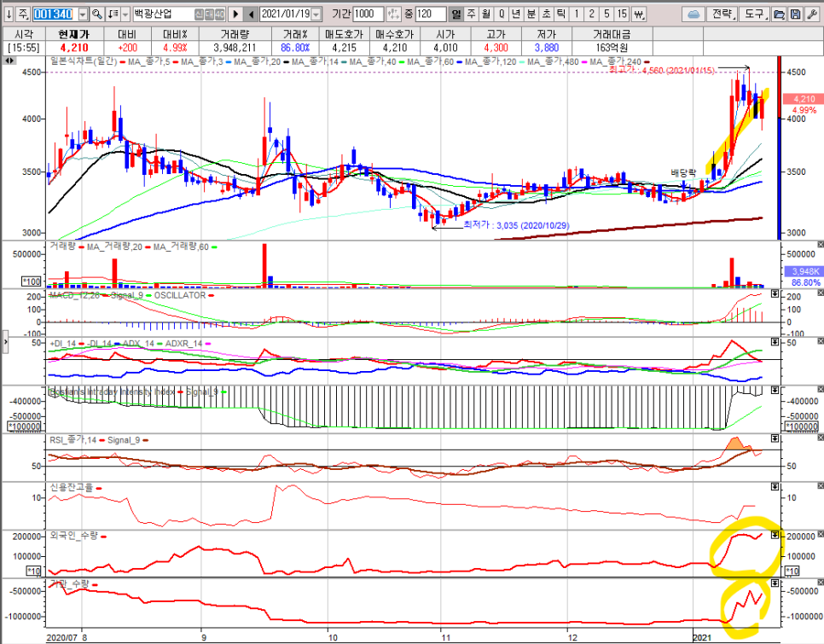This screenshot has height=644, width=824.
Task: Click the sort-list icon next to search
Action: (x=113, y=14)
